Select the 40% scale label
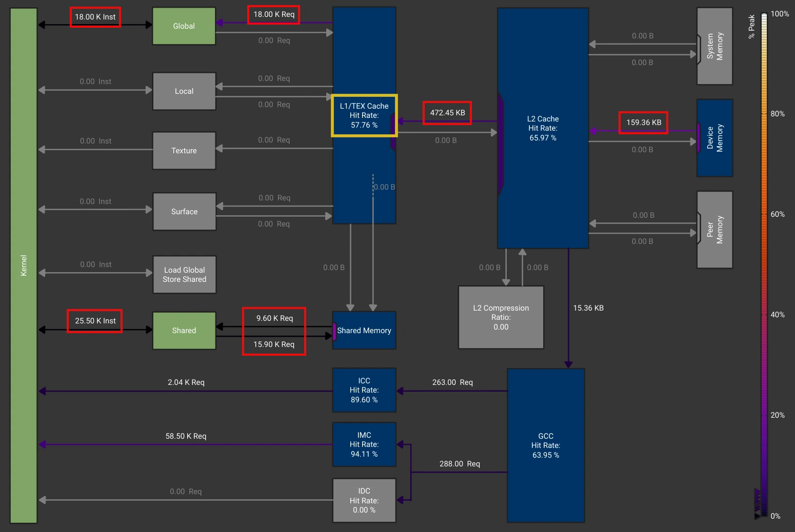This screenshot has width=795, height=532. coord(778,315)
